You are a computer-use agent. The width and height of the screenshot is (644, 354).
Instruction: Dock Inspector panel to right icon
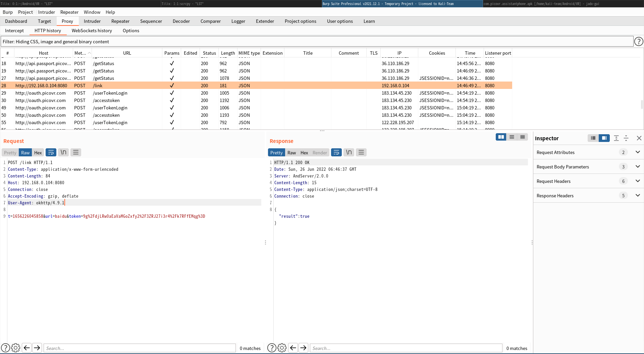(604, 138)
